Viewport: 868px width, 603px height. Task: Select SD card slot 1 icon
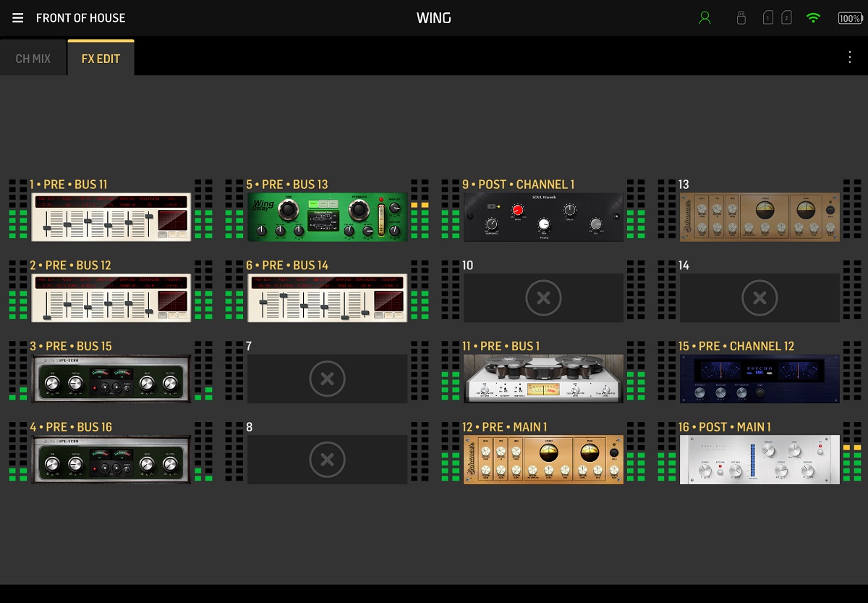pos(768,18)
